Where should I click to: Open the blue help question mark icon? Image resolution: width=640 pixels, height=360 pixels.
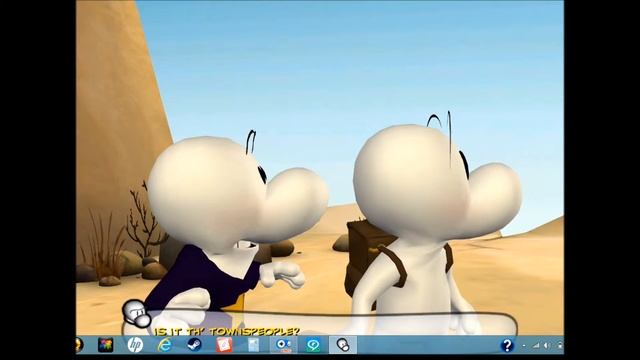pos(507,345)
